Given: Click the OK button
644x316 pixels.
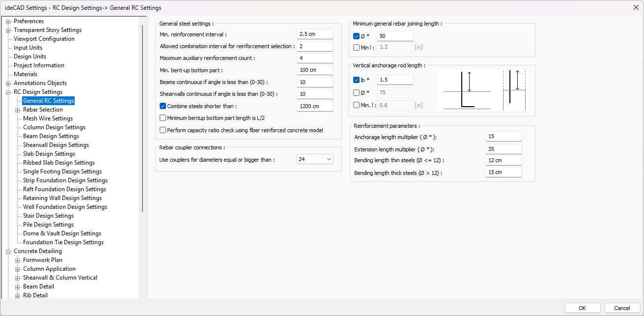Looking at the screenshot, I should coord(582,308).
